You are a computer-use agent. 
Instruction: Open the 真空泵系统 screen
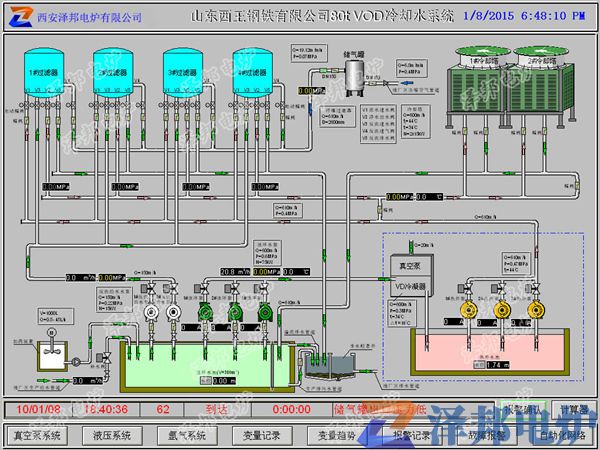point(37,435)
